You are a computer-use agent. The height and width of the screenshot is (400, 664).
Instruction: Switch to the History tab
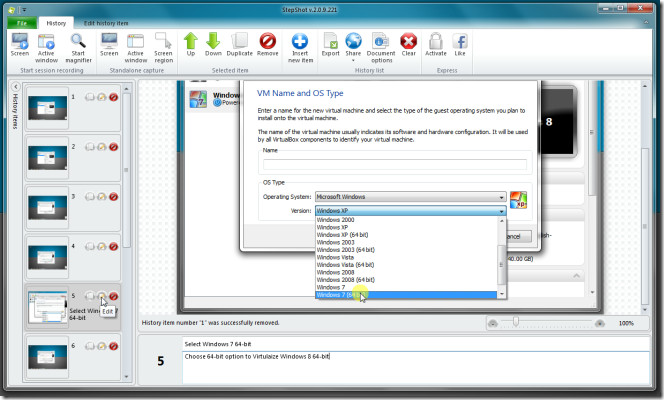click(56, 23)
